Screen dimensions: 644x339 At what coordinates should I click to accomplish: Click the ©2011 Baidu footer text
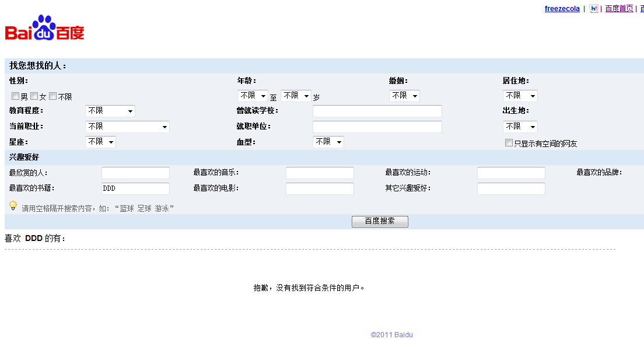tap(391, 334)
